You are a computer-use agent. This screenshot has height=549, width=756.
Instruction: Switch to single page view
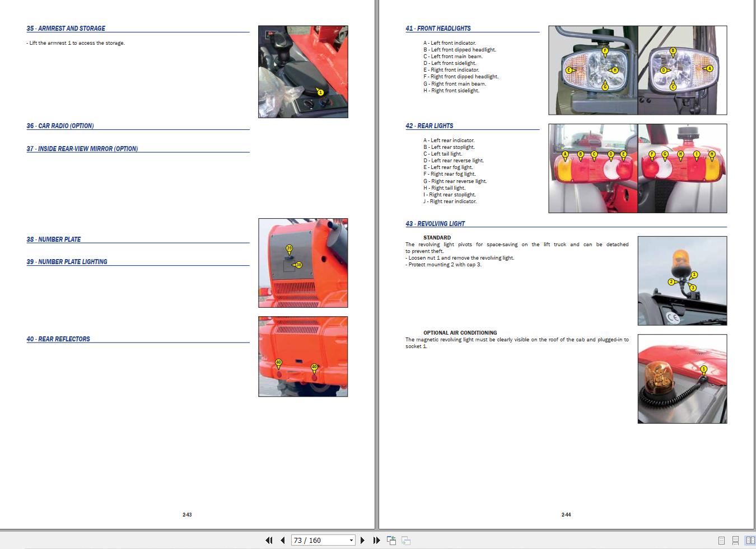coord(721,540)
